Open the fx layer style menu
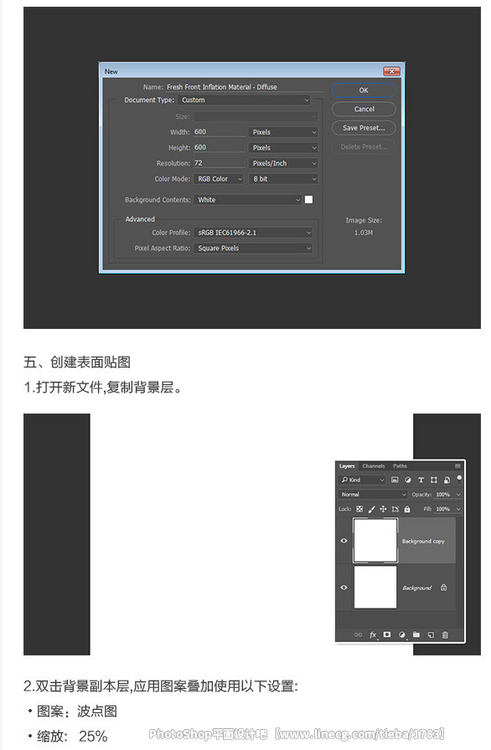Image resolution: width=491 pixels, height=750 pixels. [x=373, y=635]
